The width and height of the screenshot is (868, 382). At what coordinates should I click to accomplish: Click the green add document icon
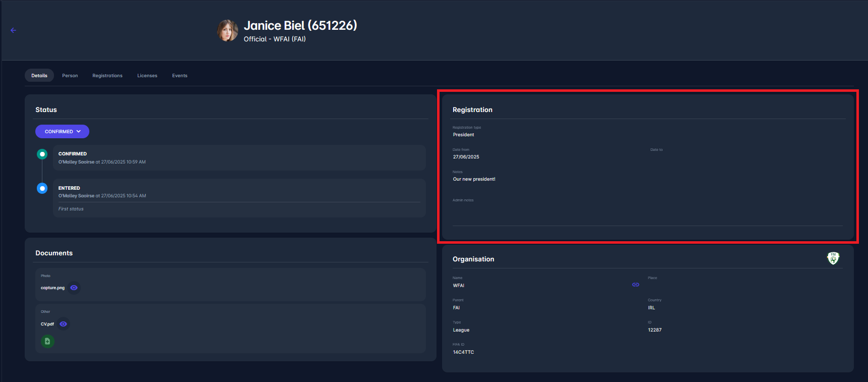coord(47,342)
